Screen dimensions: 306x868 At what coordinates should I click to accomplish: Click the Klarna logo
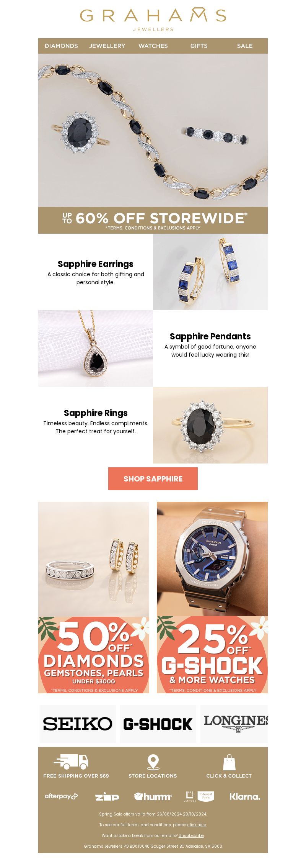245,796
